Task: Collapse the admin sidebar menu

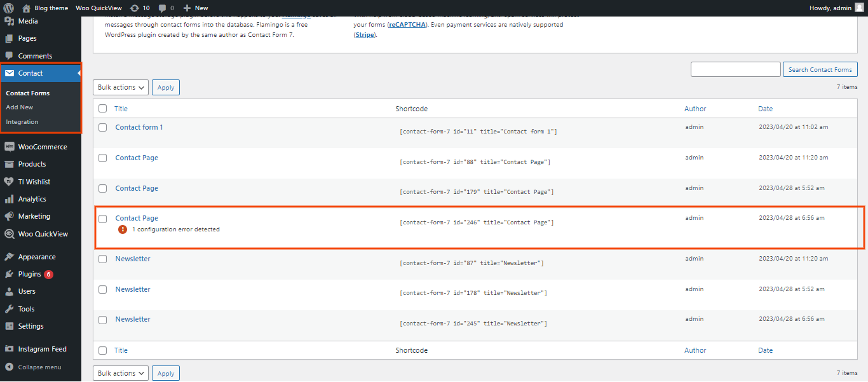Action: [x=39, y=367]
